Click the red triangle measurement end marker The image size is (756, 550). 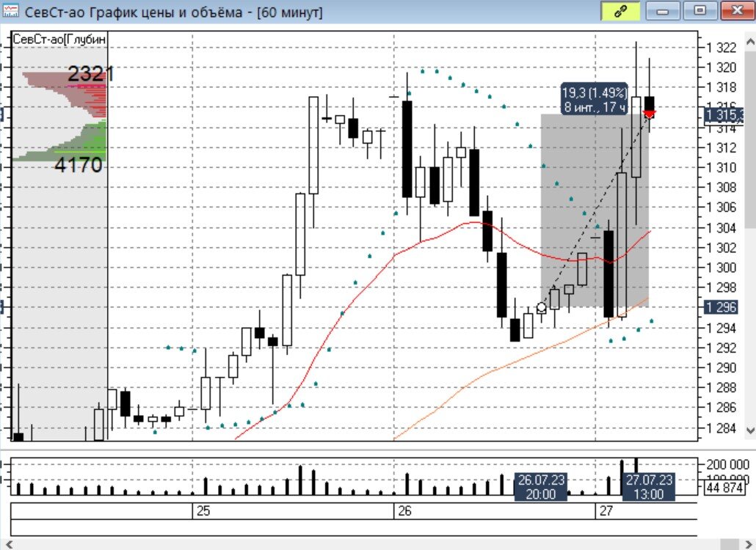pyautogui.click(x=649, y=114)
